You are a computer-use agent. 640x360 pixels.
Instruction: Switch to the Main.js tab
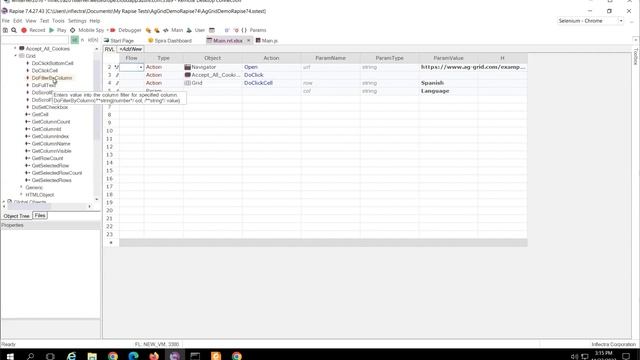267,41
